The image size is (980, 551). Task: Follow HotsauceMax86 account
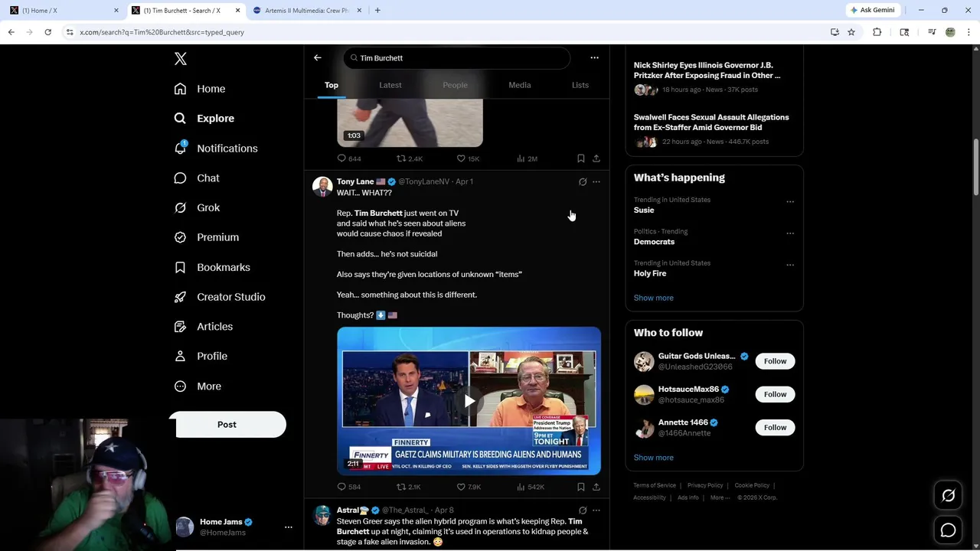[775, 394]
